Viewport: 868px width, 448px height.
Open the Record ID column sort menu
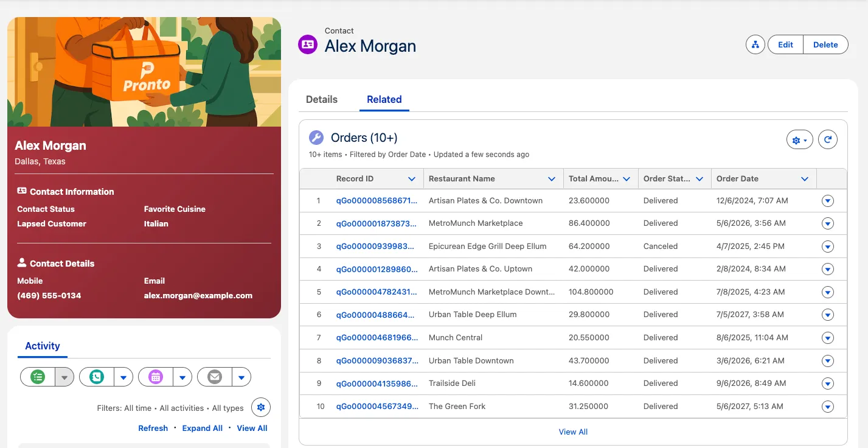(x=412, y=179)
